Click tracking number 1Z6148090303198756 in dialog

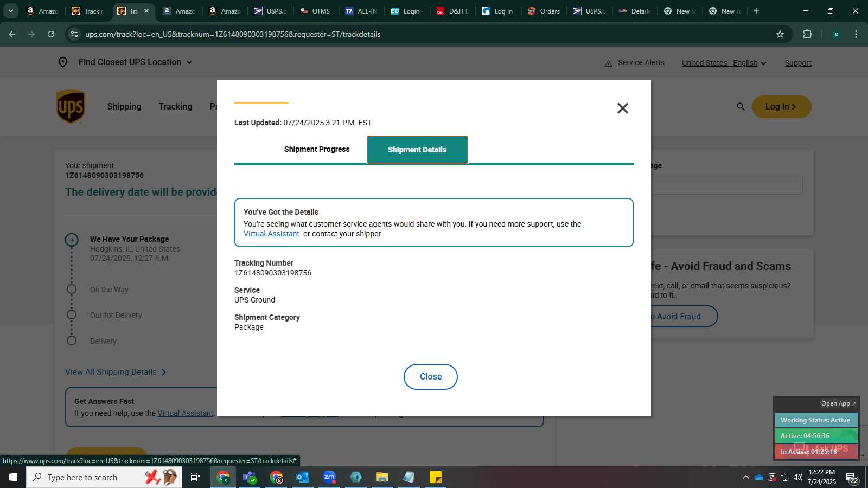(x=273, y=273)
